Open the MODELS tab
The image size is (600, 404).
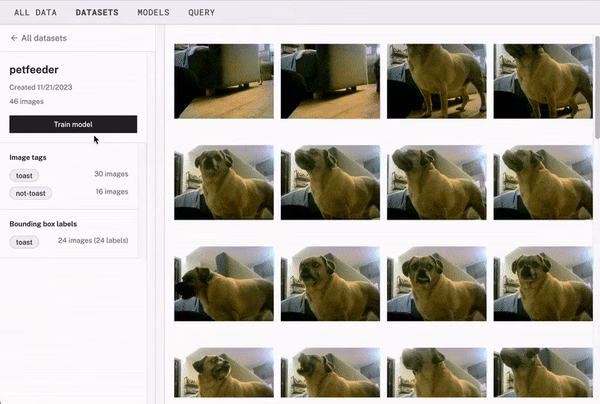point(153,12)
